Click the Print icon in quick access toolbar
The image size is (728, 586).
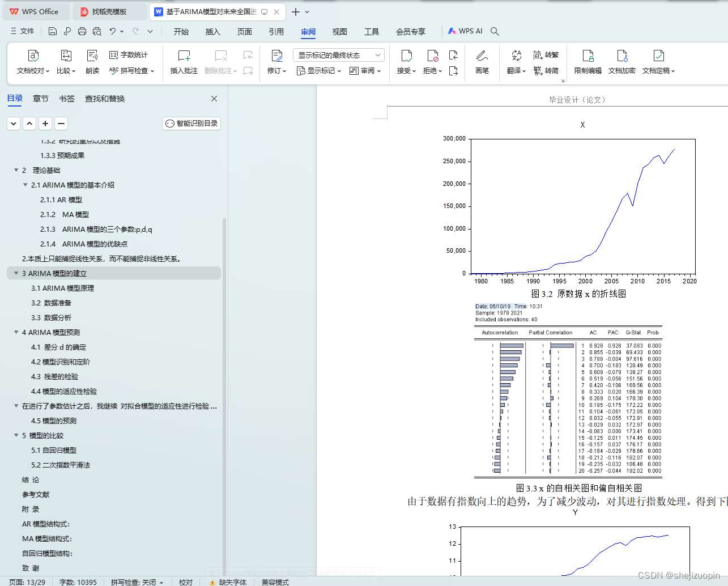[x=82, y=31]
